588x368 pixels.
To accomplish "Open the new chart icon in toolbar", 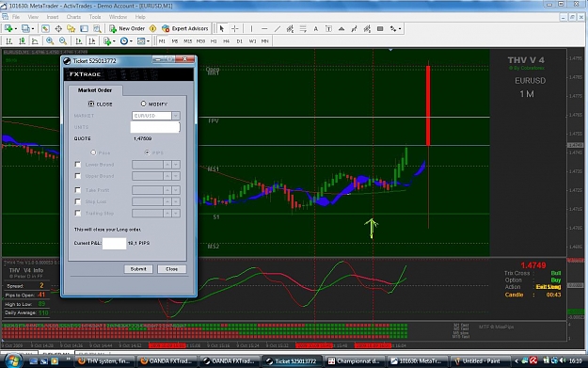I will (x=8, y=28).
